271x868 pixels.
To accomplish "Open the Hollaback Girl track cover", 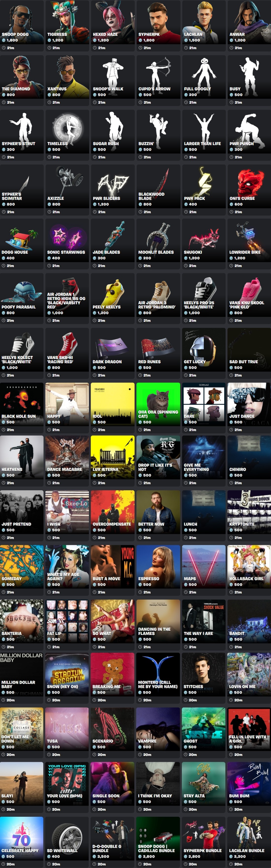I will (249, 567).
